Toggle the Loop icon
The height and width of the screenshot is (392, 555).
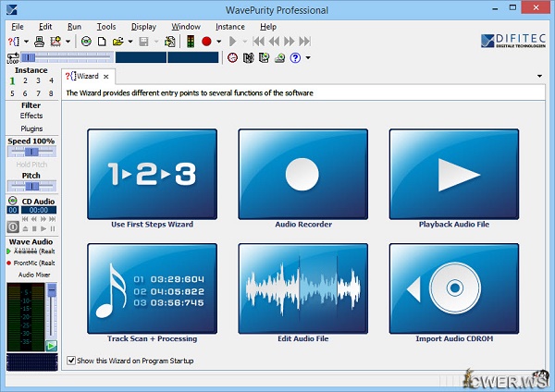[x=13, y=57]
